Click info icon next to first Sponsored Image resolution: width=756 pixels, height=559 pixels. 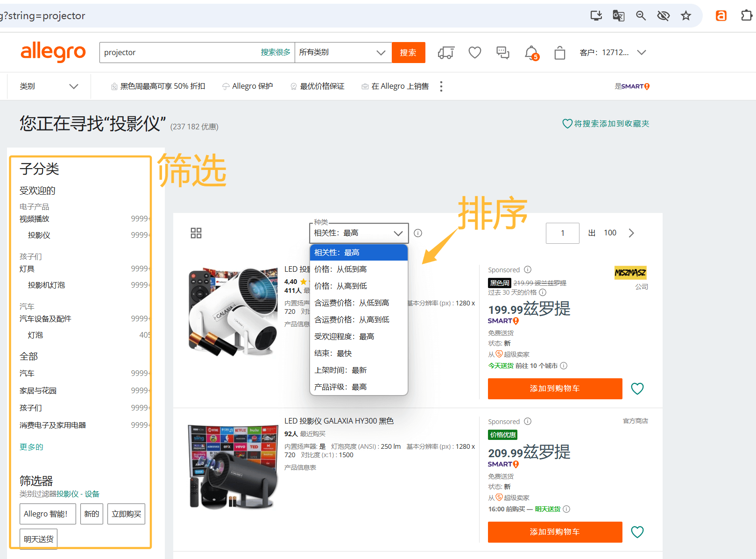528,269
